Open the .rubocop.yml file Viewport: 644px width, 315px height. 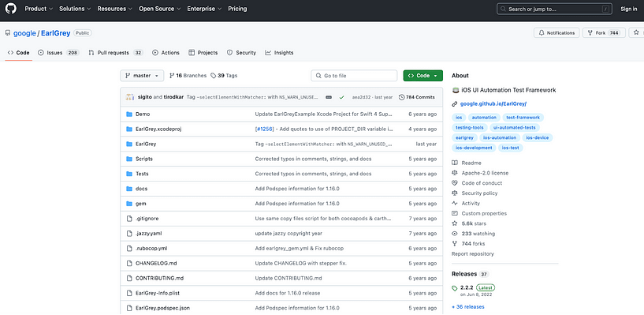click(151, 249)
